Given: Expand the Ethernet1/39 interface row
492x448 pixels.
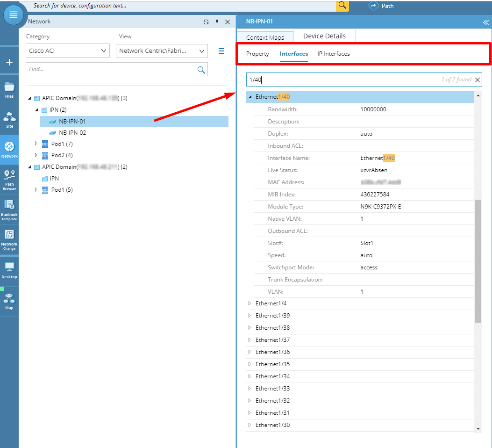Looking at the screenshot, I should 250,316.
